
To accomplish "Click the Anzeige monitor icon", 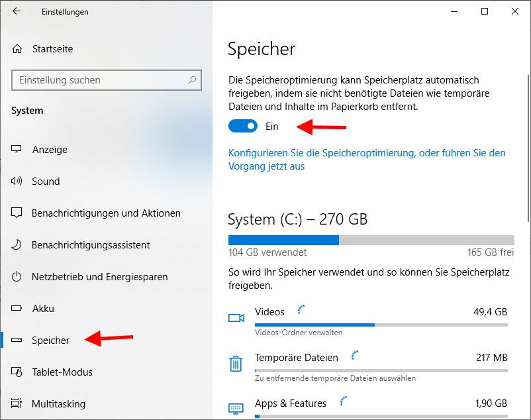I will [x=17, y=150].
